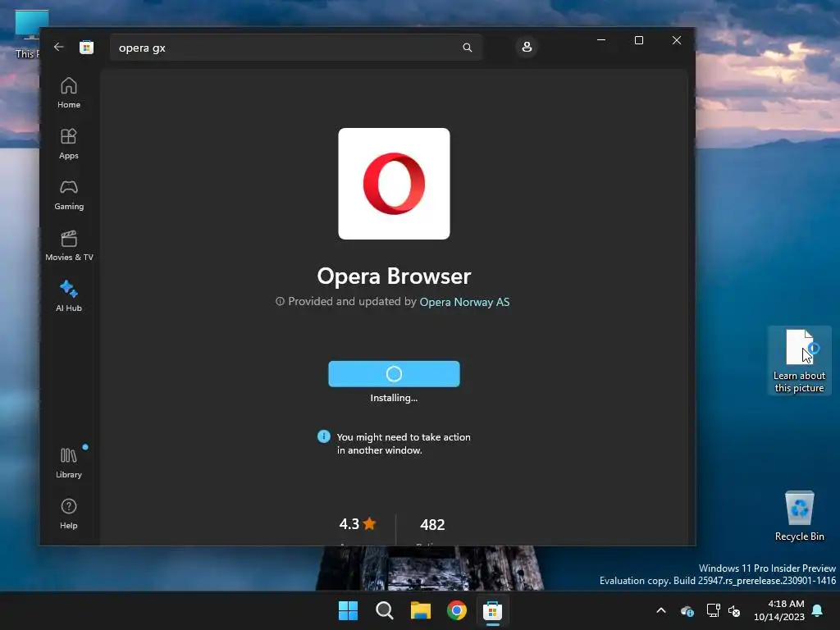
Task: Show hidden icons tray chevron
Action: 661,610
